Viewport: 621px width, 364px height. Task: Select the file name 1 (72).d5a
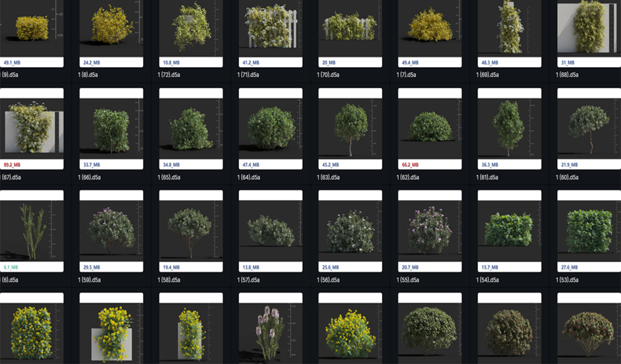click(x=169, y=75)
